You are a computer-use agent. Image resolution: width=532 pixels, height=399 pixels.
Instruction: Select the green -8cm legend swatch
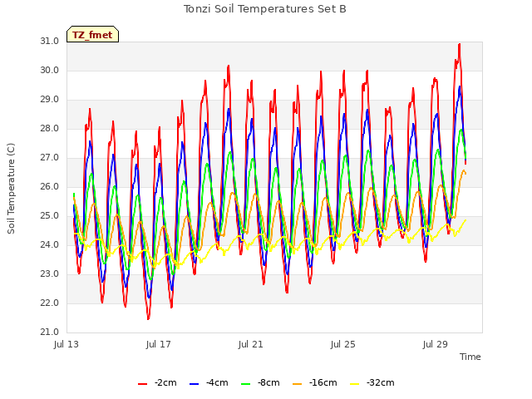click(245, 384)
